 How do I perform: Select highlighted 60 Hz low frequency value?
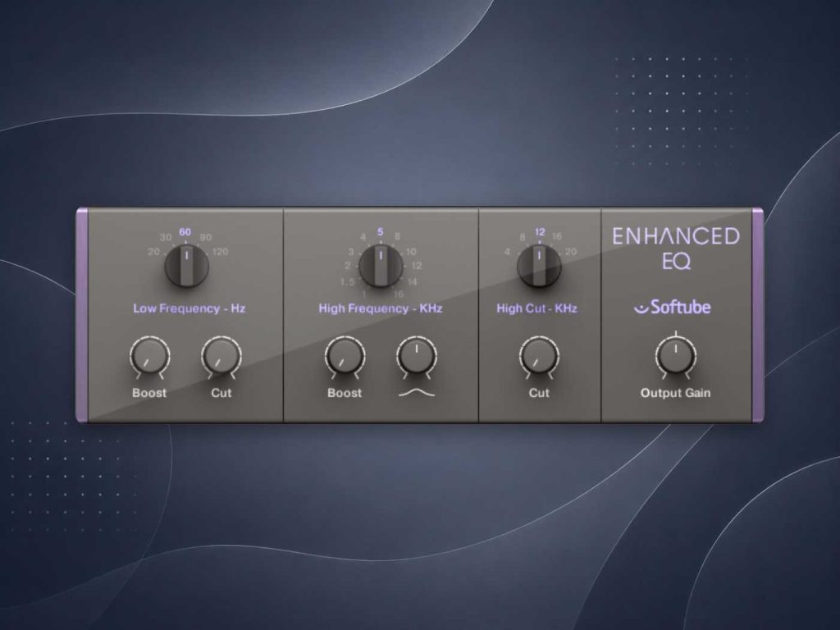(x=185, y=232)
